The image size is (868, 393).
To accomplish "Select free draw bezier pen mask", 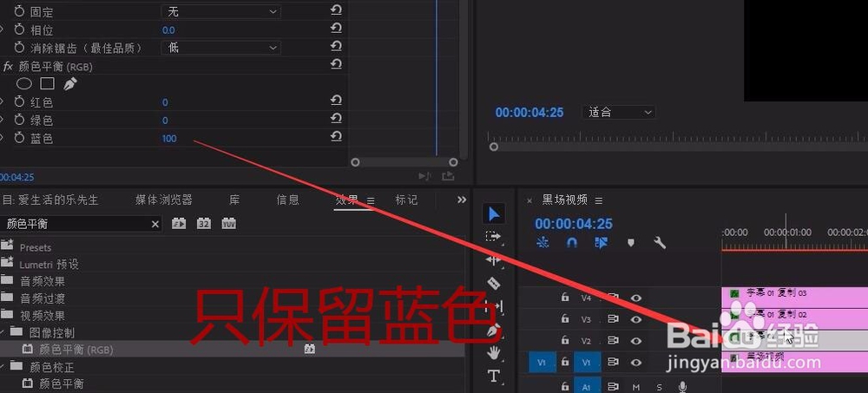I will [x=69, y=84].
